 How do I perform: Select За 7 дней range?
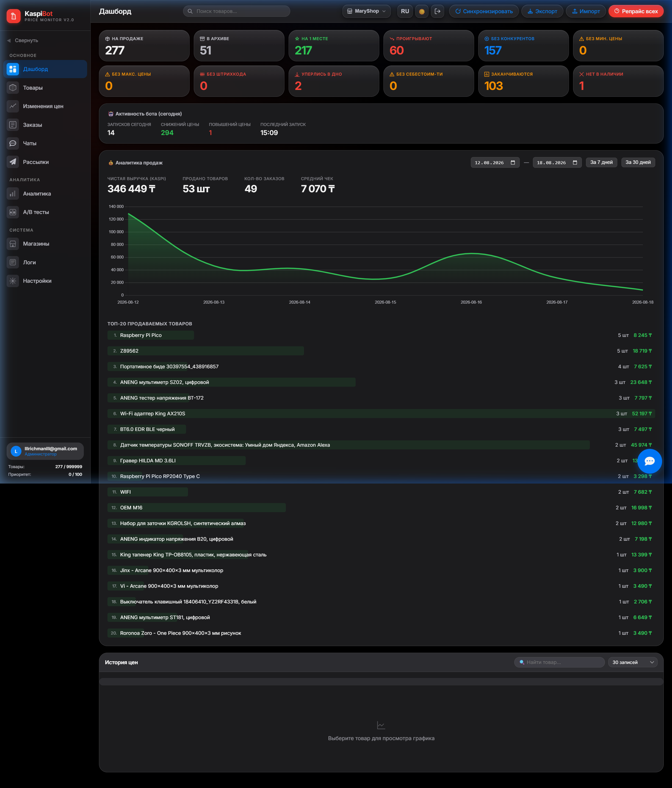(x=601, y=162)
